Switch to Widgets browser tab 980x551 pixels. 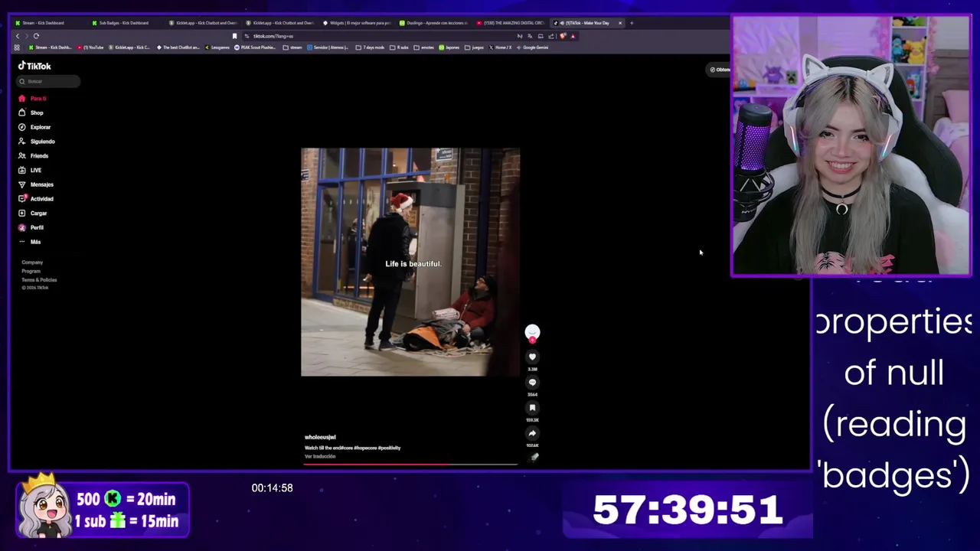pyautogui.click(x=356, y=23)
